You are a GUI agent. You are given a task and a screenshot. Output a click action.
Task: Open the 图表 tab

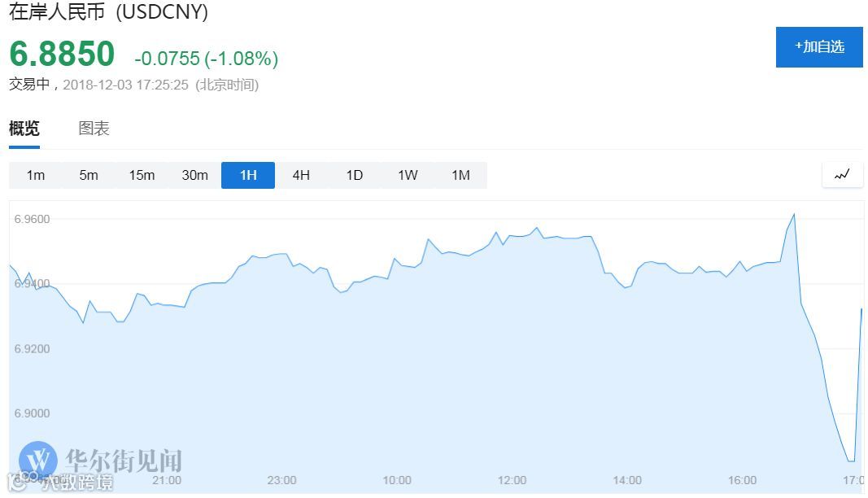(94, 129)
